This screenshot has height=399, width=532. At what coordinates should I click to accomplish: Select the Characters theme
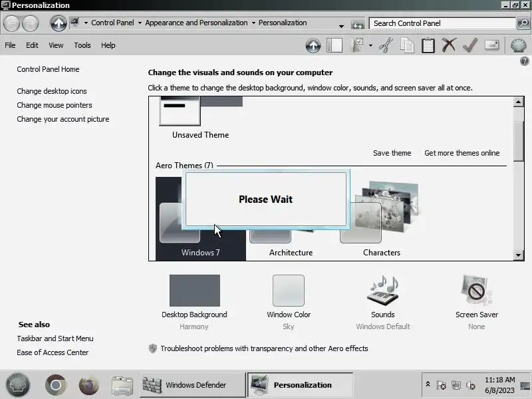pyautogui.click(x=382, y=219)
